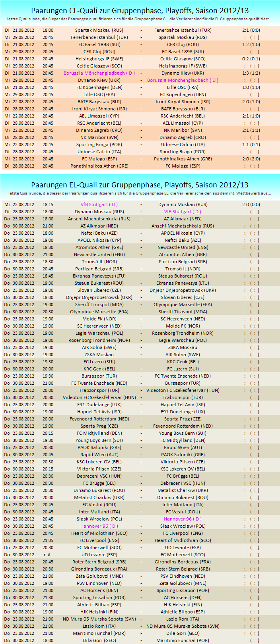Viewport: 280px width, 644px height.
Task: Click home team ZSKA Moskau on 30.08.2012
Action: pyautogui.click(x=99, y=355)
